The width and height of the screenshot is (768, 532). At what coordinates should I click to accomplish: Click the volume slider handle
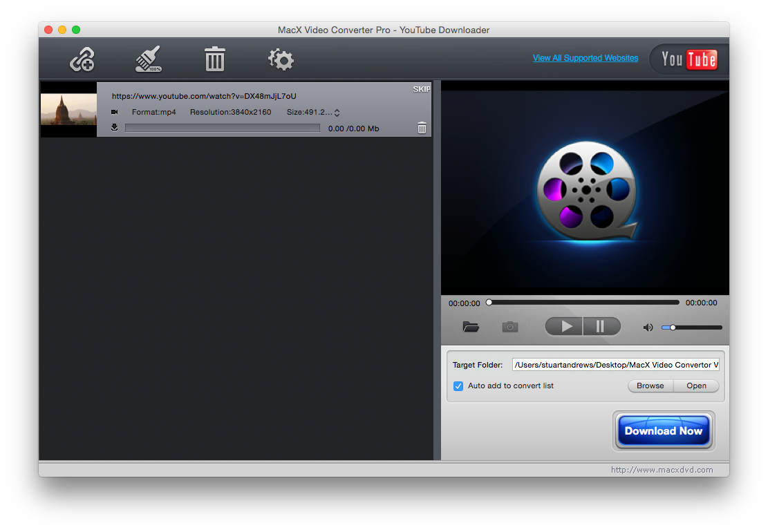[x=673, y=327]
